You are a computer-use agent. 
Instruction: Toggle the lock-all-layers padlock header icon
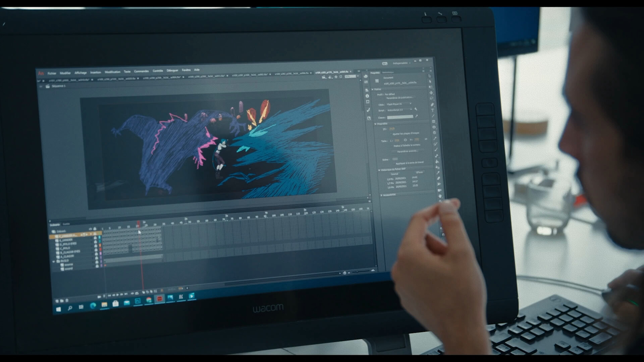(x=95, y=229)
